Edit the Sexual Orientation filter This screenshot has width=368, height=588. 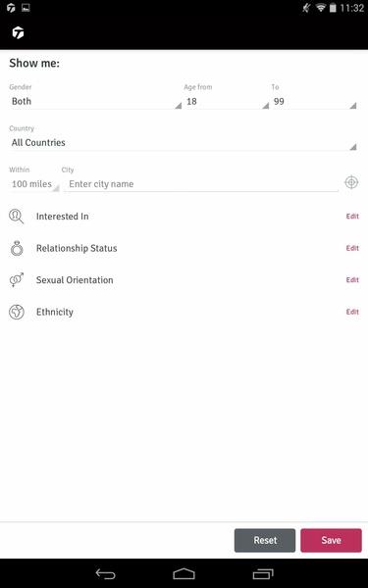352,280
